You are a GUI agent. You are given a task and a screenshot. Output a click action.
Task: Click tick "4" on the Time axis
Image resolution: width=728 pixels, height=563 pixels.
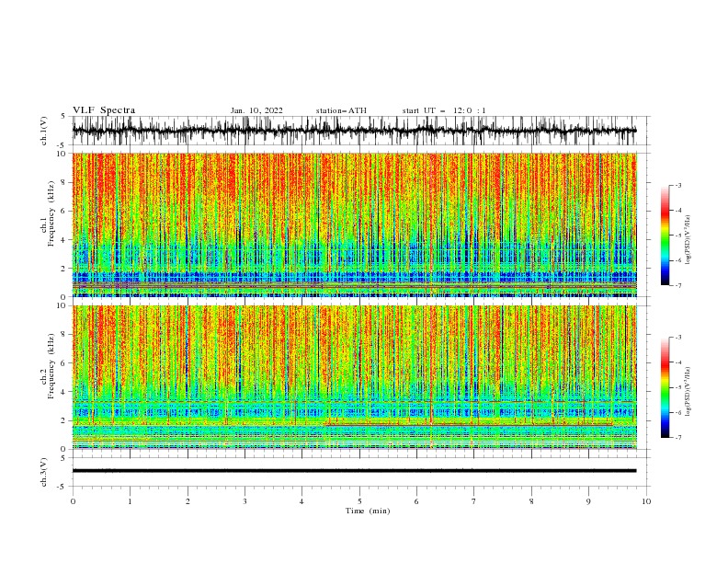(x=301, y=501)
